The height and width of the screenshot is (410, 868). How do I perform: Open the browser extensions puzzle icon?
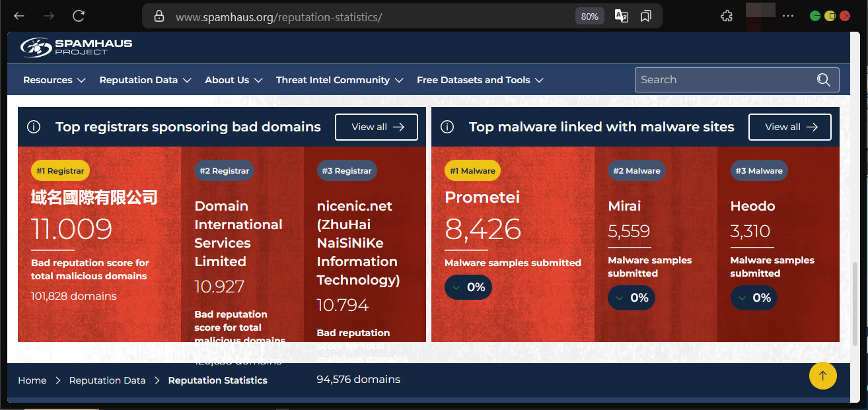pos(727,16)
